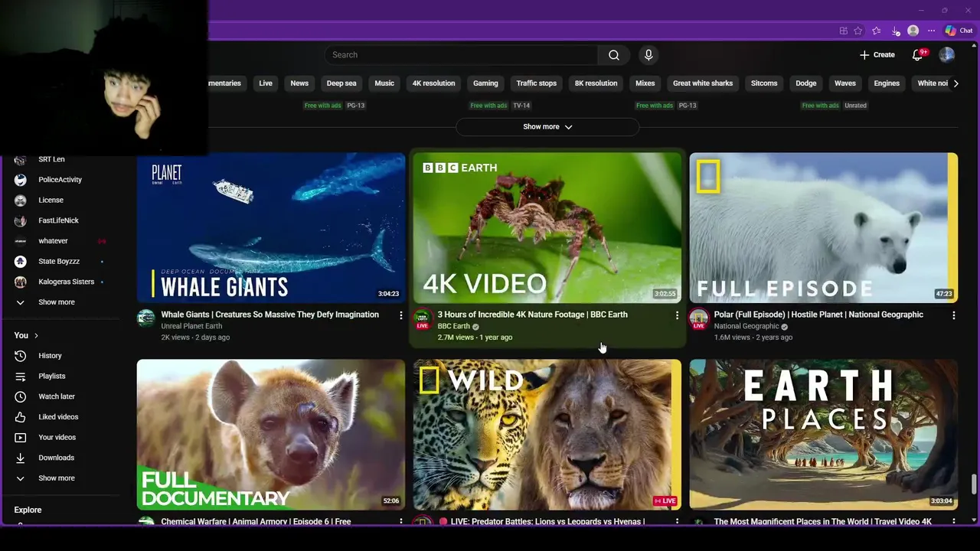This screenshot has width=980, height=551.
Task: Select the Traffic stops filter chip
Action: 536,83
